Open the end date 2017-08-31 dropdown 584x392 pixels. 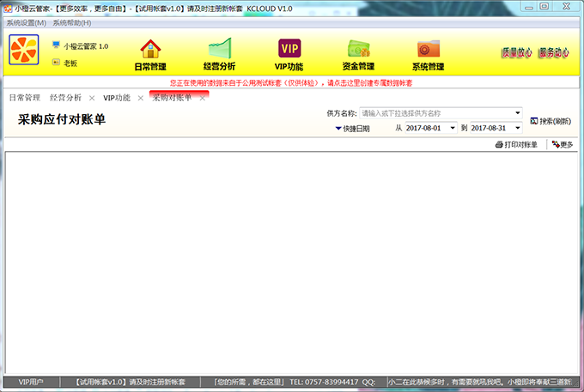pos(517,128)
